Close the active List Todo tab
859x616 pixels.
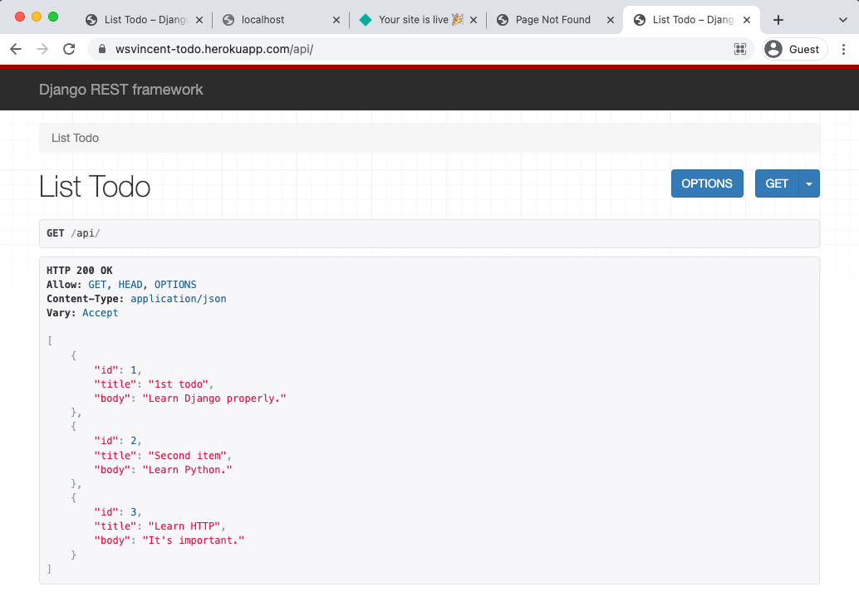(x=747, y=20)
